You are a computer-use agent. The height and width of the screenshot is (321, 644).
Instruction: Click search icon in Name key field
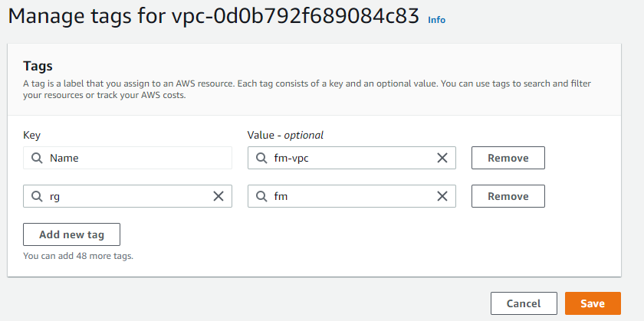pos(37,158)
